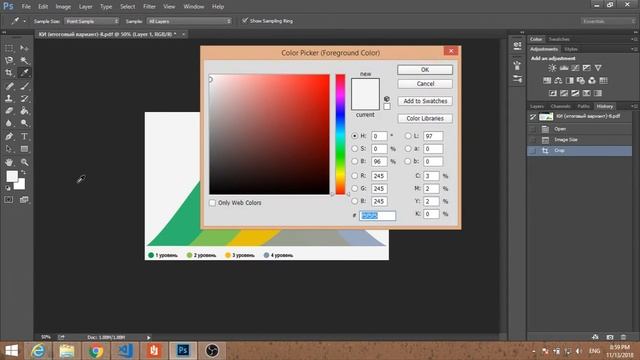
Task: Select the Healing Brush tool
Action: click(x=9, y=86)
